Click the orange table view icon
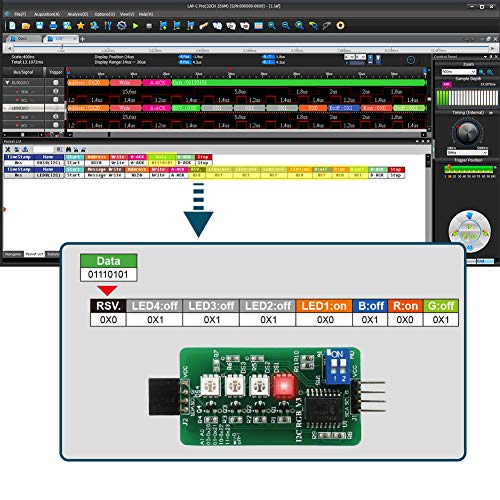Screen dimensions: 500x500 [x=258, y=25]
